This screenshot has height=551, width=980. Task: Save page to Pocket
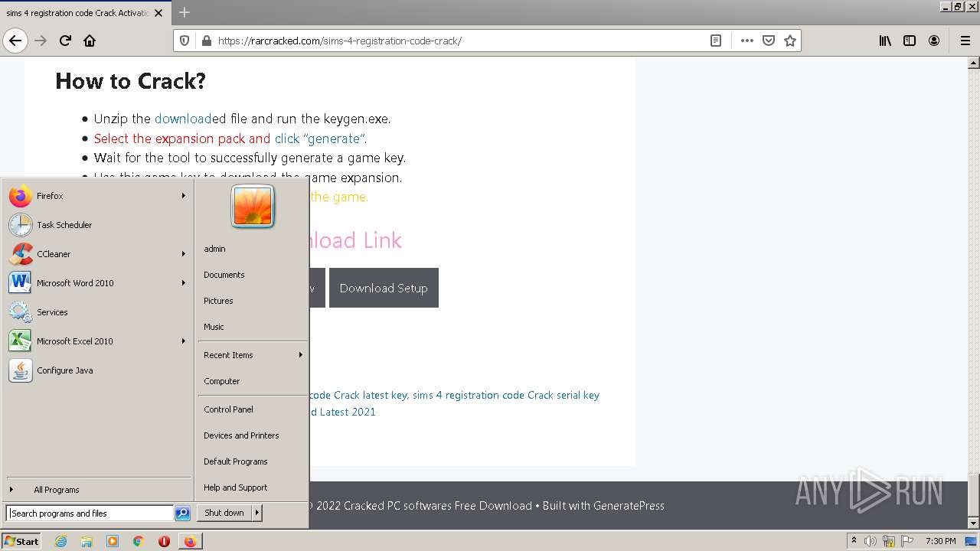[769, 41]
